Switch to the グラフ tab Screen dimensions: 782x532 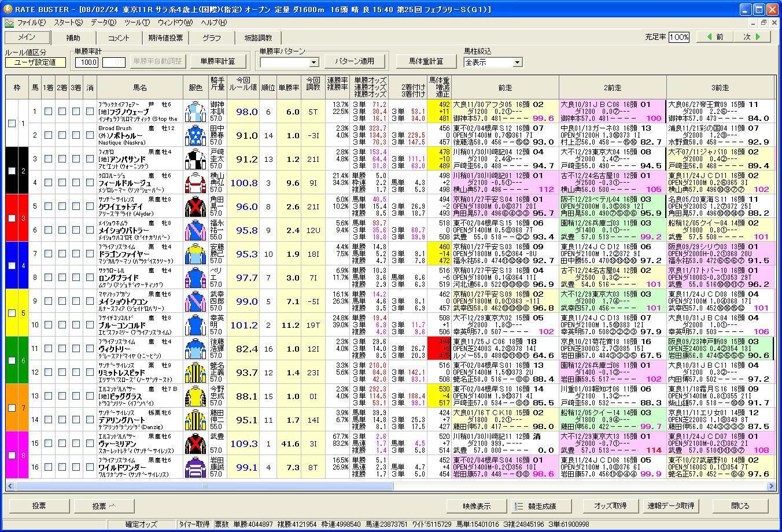click(212, 38)
